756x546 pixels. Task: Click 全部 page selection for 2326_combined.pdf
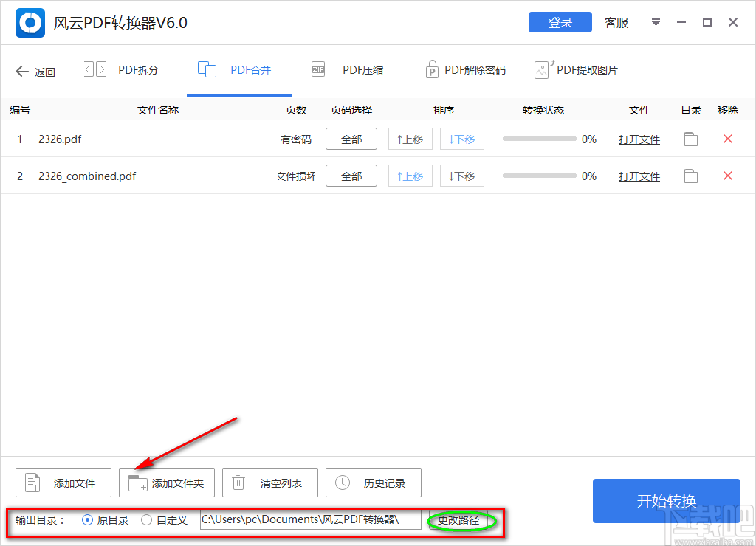(351, 176)
